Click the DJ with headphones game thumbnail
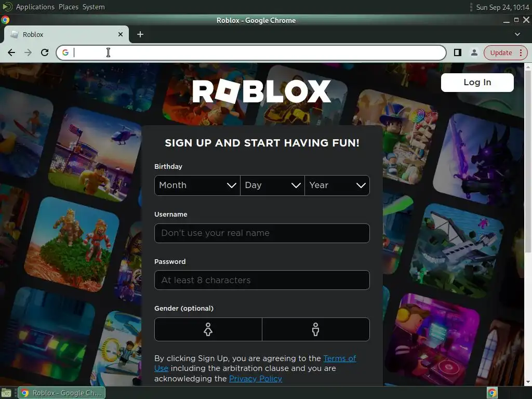Viewport: 532px width, 399px height. pos(434,339)
